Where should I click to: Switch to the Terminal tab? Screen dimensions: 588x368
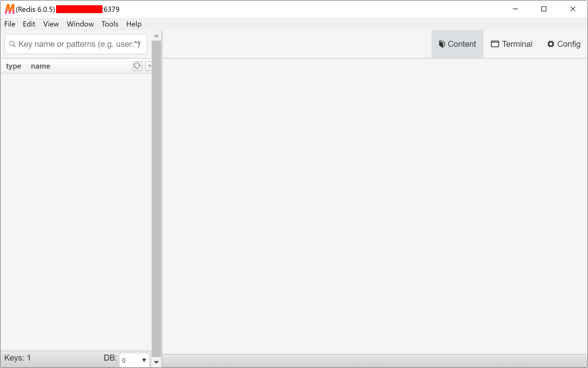click(x=511, y=44)
